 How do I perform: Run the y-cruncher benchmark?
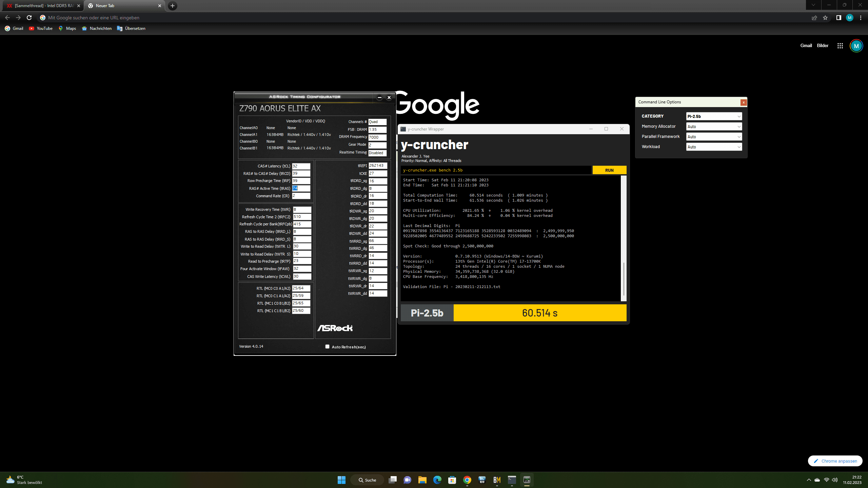pyautogui.click(x=609, y=170)
